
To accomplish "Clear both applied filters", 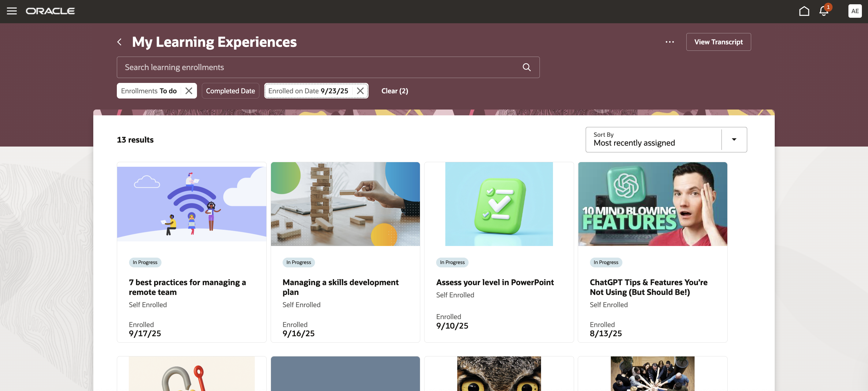I will point(395,91).
